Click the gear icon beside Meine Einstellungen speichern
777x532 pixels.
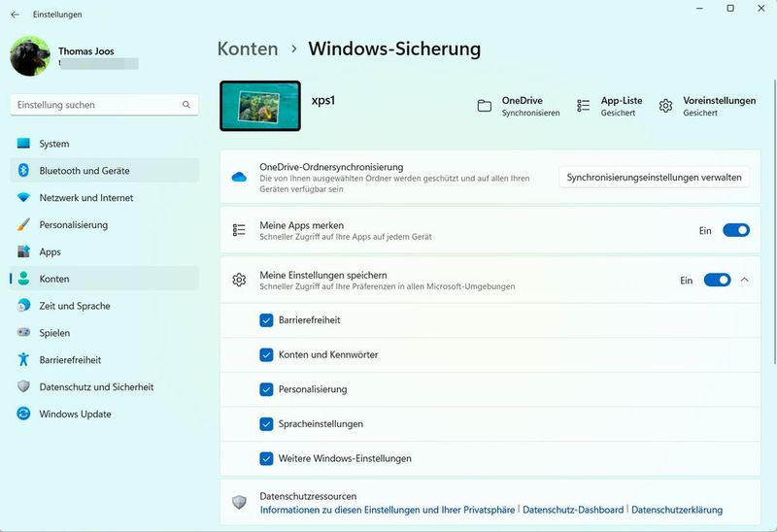pos(239,280)
